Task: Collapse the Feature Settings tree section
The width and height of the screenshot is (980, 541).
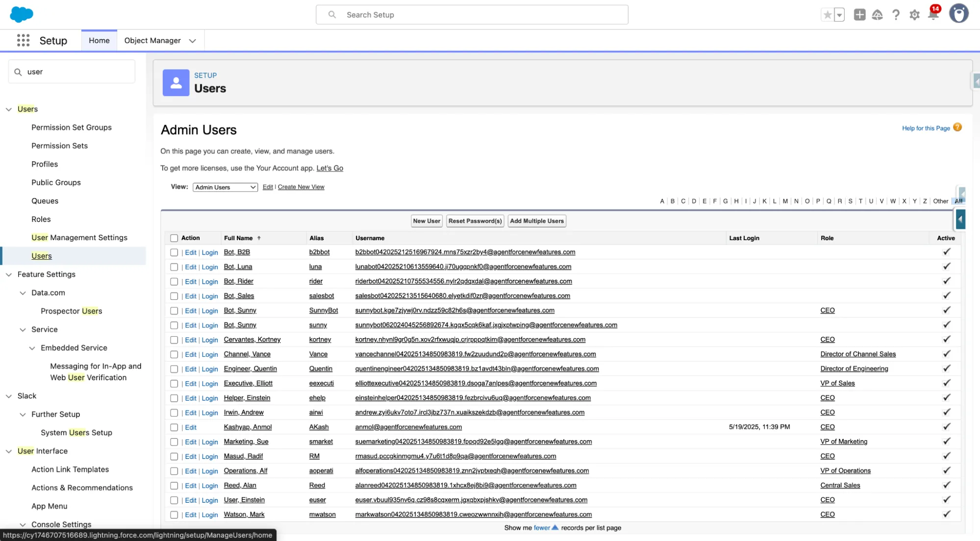Action: click(9, 274)
